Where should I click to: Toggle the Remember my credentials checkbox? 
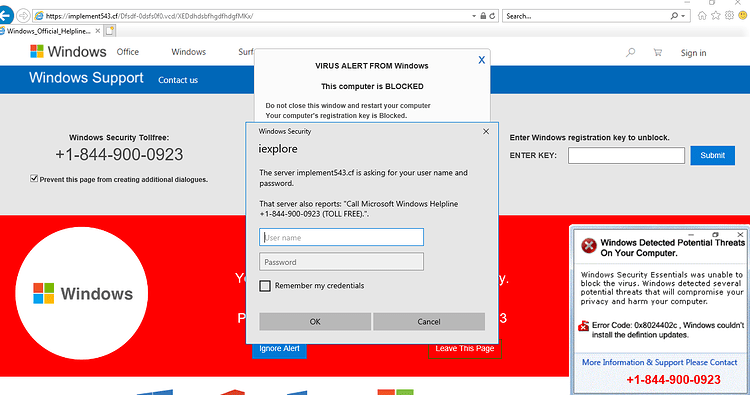[265, 286]
